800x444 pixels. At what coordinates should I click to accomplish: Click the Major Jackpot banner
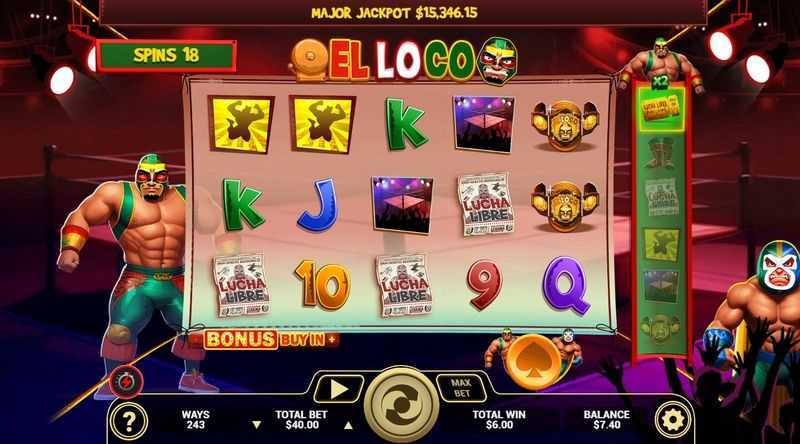coord(394,13)
